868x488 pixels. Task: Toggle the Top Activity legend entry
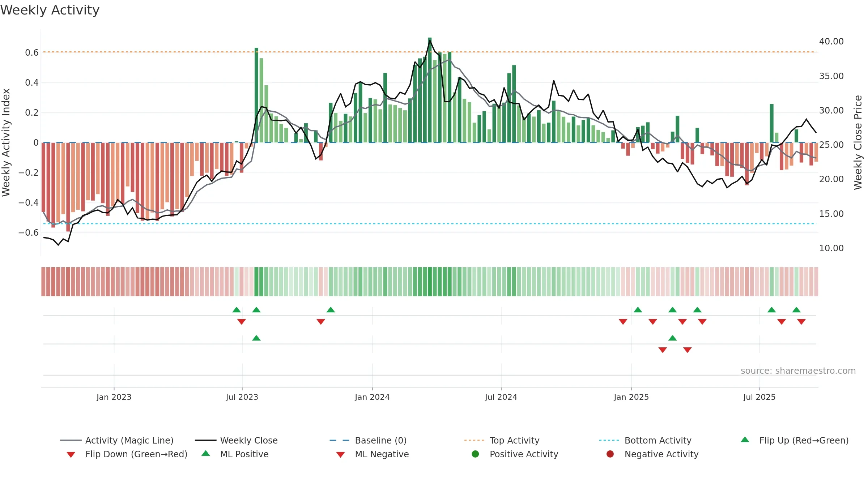pos(502,440)
